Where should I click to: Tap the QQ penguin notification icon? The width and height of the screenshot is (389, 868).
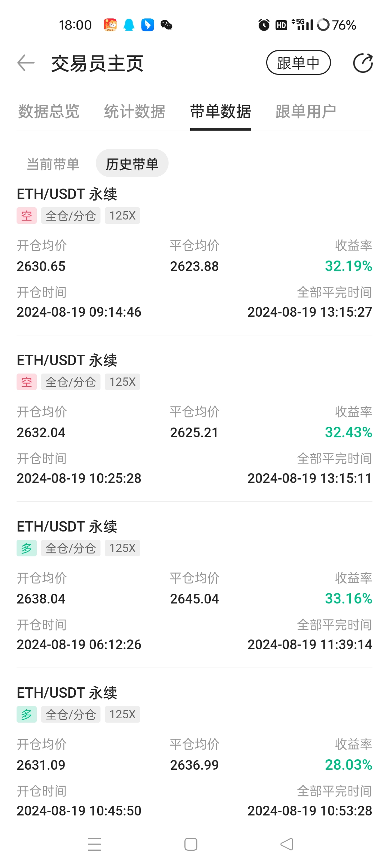point(129,25)
